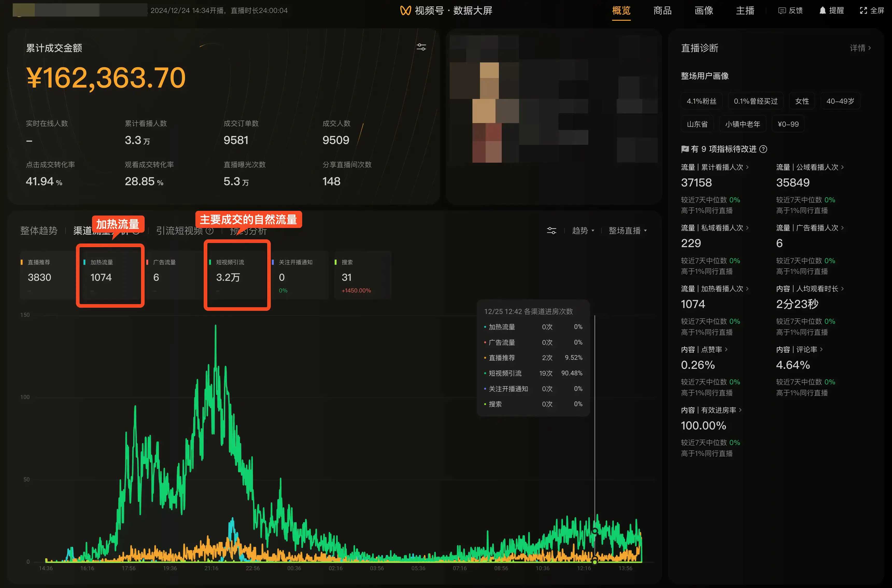
Task: Click the help icon next to 引流短视频
Action: click(210, 231)
